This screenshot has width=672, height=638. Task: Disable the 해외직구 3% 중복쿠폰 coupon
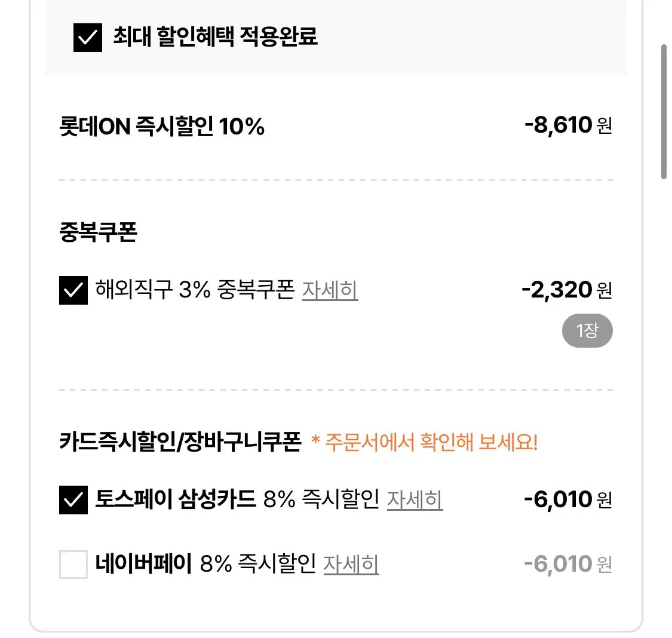[x=73, y=290]
